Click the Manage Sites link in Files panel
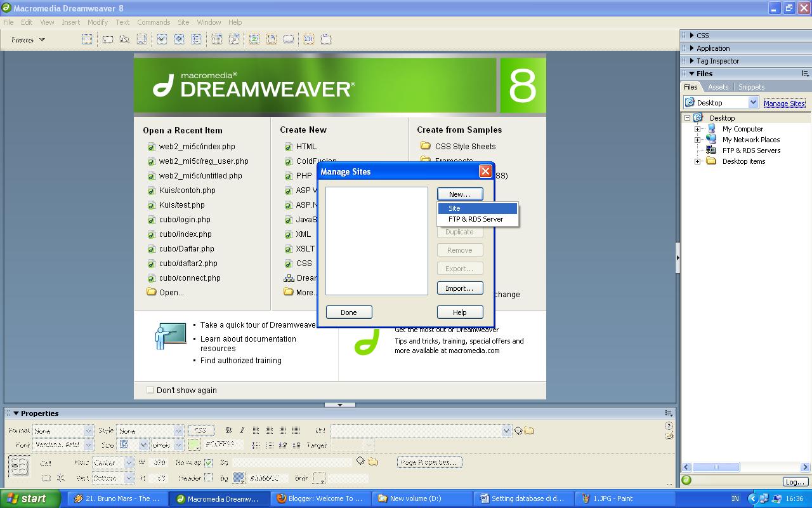The height and width of the screenshot is (508, 812). [x=784, y=104]
